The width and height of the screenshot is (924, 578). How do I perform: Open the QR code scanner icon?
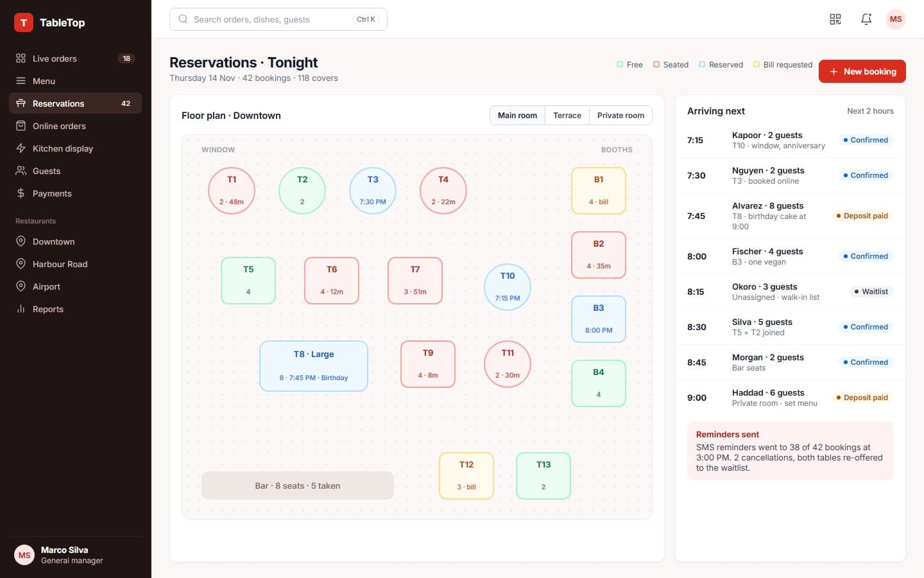(835, 19)
